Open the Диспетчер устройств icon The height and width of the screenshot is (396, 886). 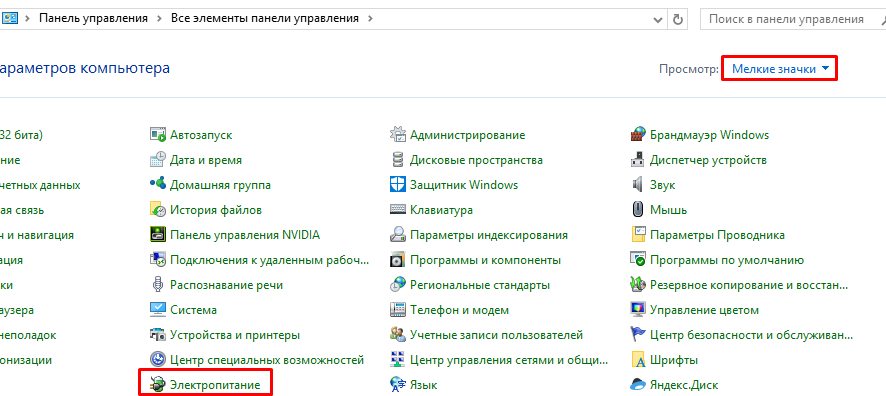(x=638, y=160)
